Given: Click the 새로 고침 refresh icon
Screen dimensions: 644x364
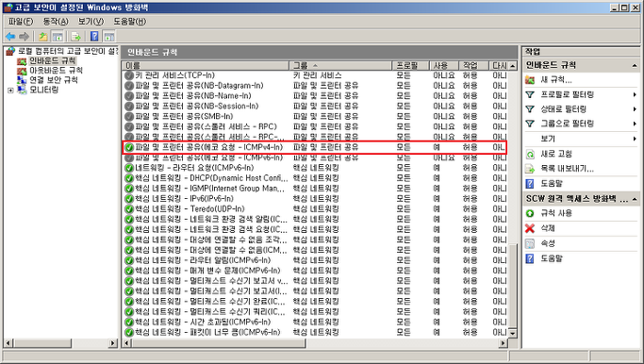Looking at the screenshot, I should 530,154.
